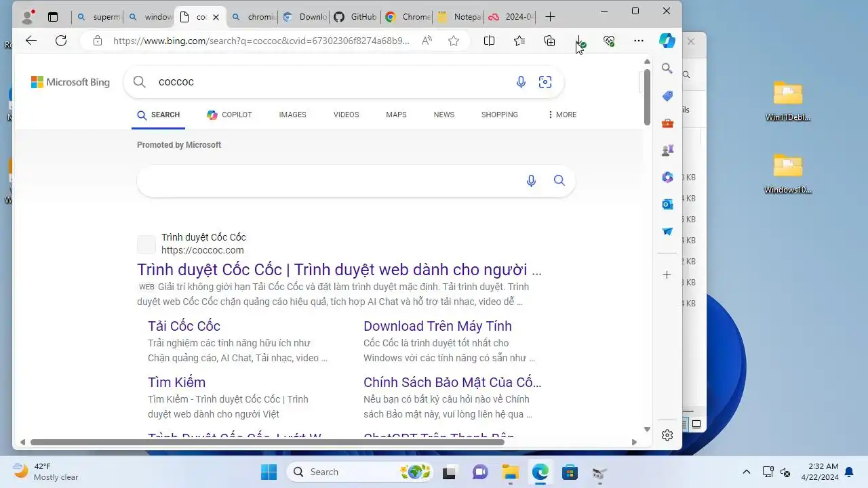Switch to the GitHub browser tab

click(x=356, y=17)
